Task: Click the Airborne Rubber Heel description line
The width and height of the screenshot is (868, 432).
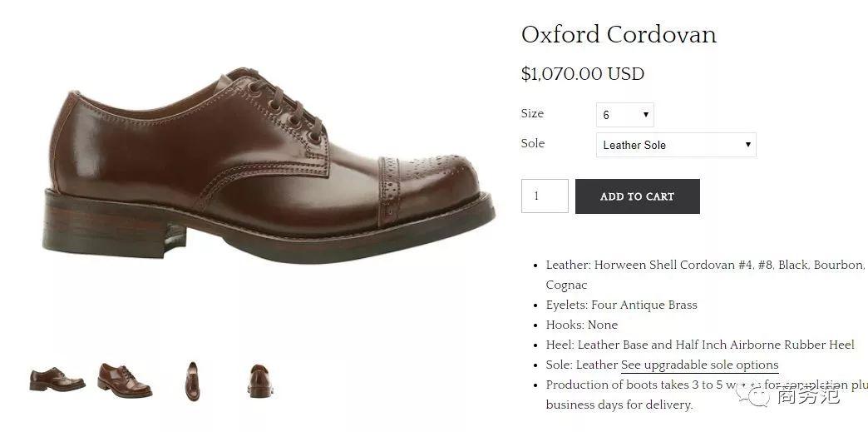Action: pos(700,345)
